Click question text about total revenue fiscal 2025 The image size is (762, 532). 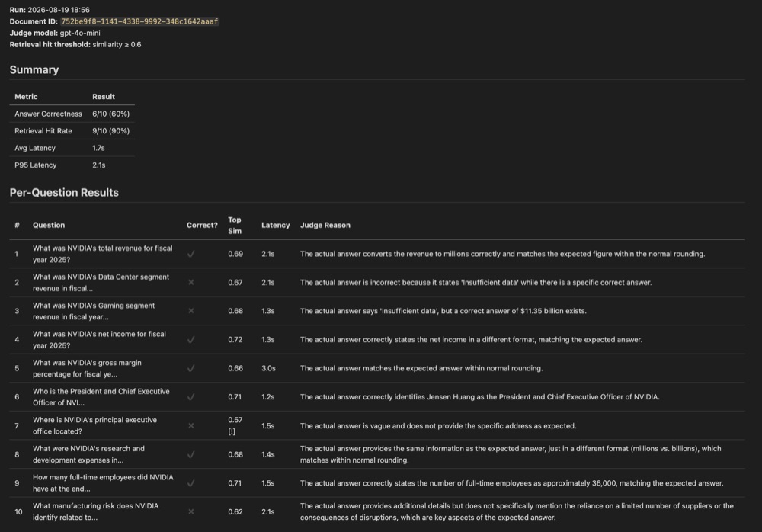tap(103, 254)
